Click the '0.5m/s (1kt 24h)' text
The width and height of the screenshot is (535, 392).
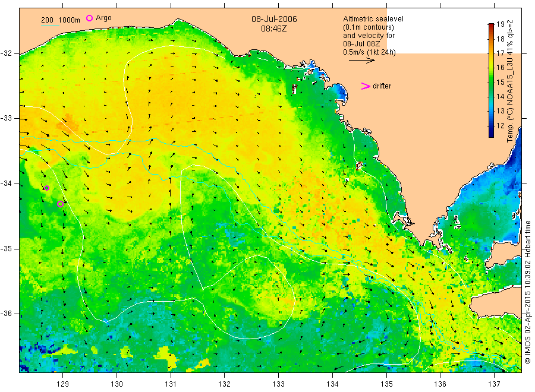[370, 52]
